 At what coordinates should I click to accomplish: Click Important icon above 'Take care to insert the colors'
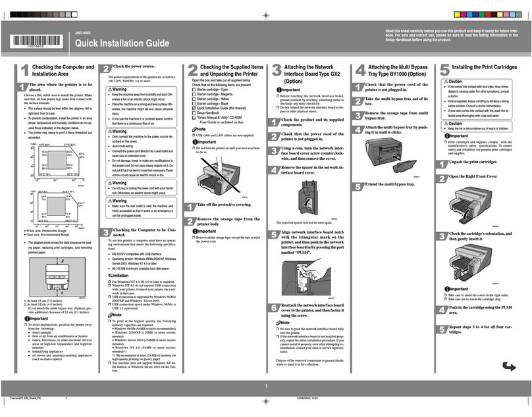(447, 289)
